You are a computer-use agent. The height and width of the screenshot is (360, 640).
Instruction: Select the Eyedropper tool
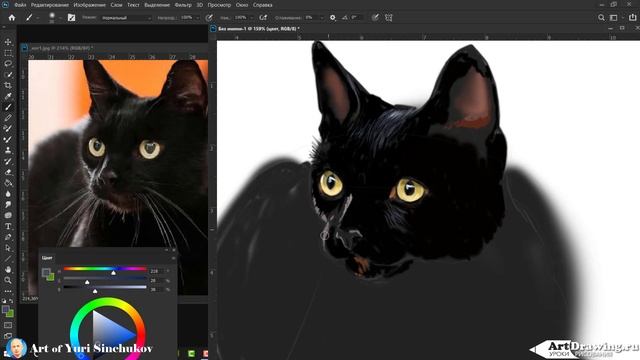click(8, 96)
